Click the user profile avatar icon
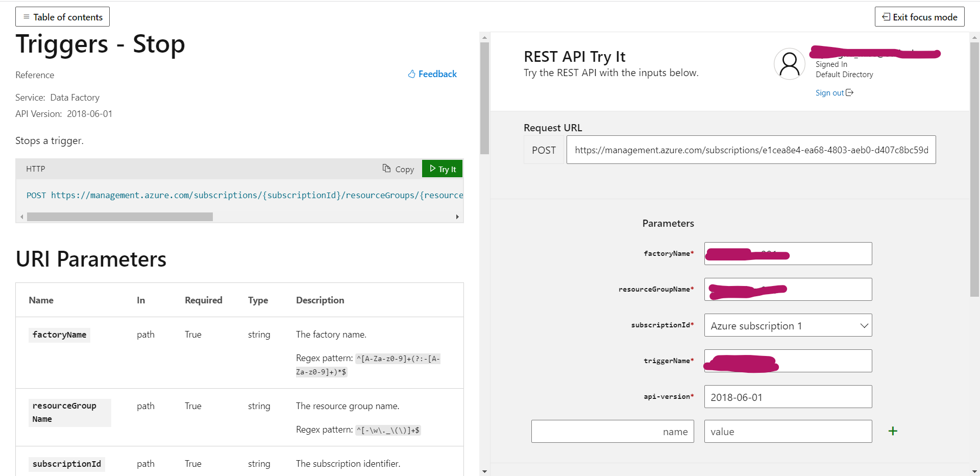980x476 pixels. click(x=789, y=64)
